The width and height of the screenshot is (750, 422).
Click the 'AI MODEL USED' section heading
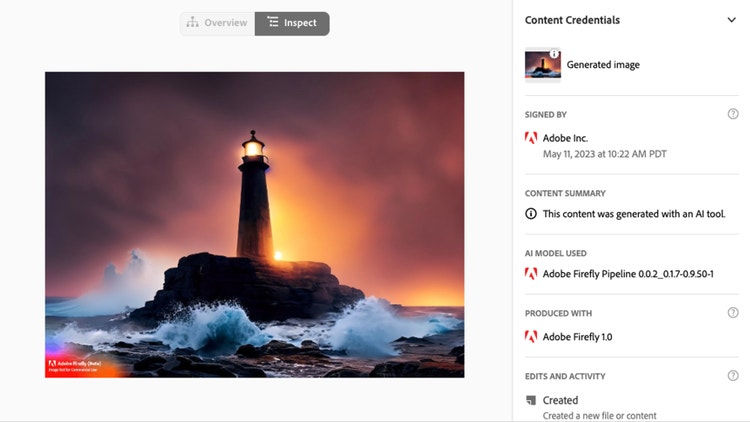click(555, 253)
